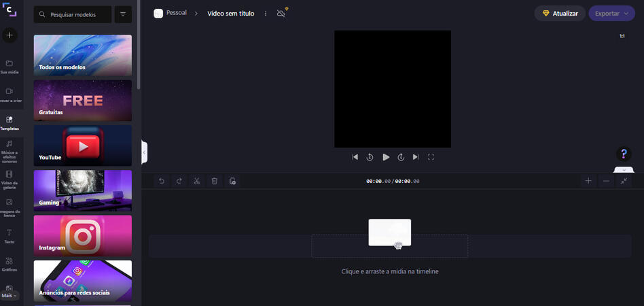Rename the Vídeo sem título title
Screen dimensions: 644x306
(231, 14)
